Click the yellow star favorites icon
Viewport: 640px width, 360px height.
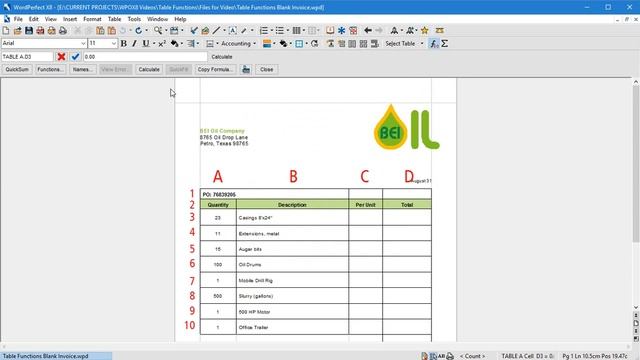click(424, 31)
